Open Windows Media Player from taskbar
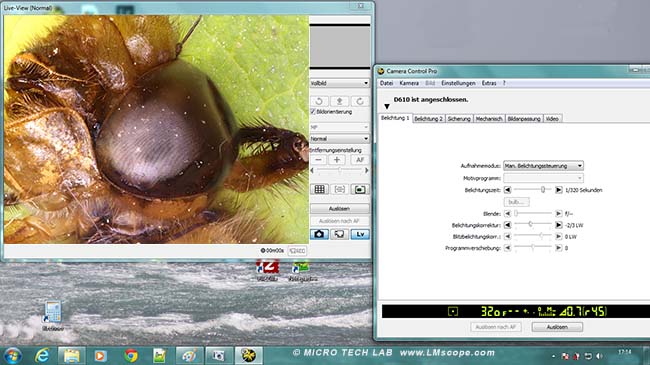650x365 pixels. point(100,356)
